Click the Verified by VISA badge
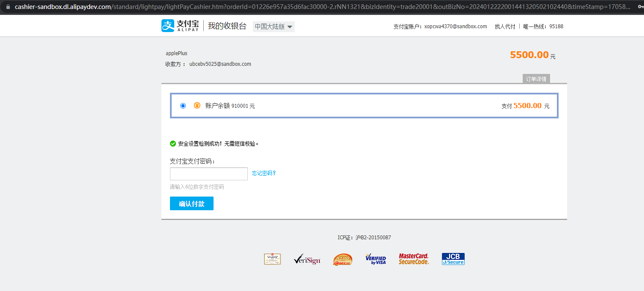 click(x=375, y=259)
